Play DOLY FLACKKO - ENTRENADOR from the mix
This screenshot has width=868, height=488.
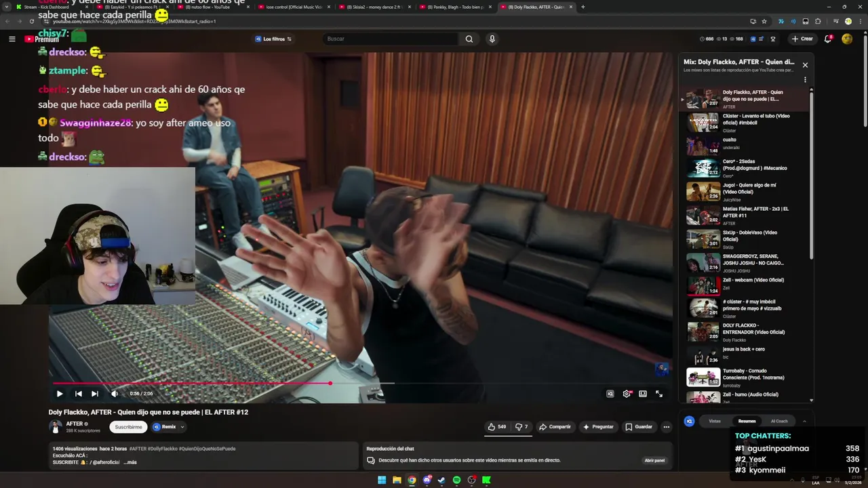[x=746, y=332]
